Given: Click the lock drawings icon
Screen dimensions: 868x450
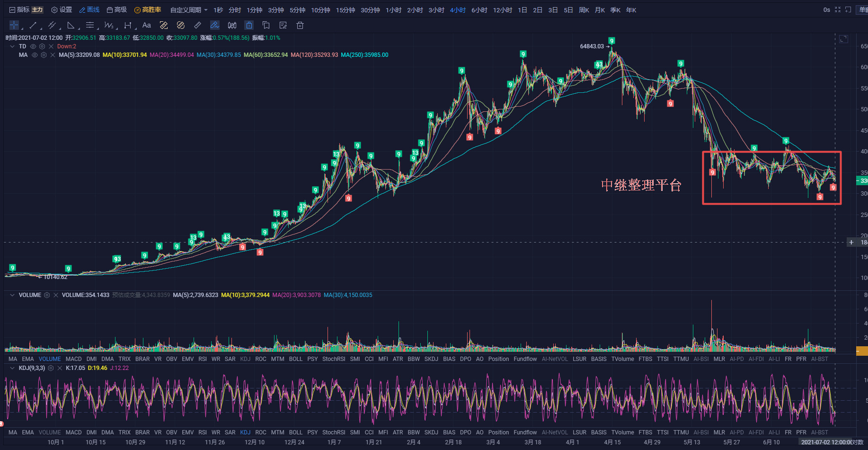Looking at the screenshot, I should pyautogui.click(x=249, y=25).
